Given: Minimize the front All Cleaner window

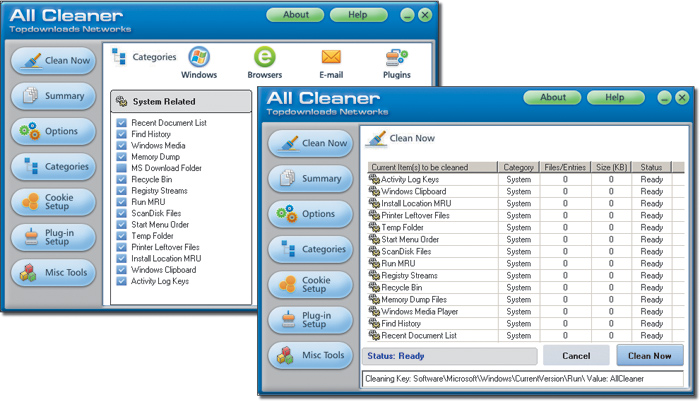Looking at the screenshot, I should pos(664,97).
